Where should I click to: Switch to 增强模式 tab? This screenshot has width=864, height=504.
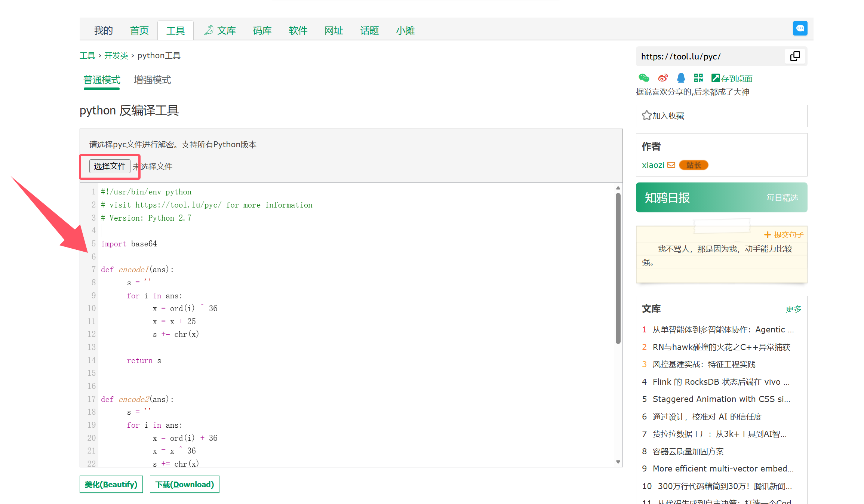(x=152, y=80)
